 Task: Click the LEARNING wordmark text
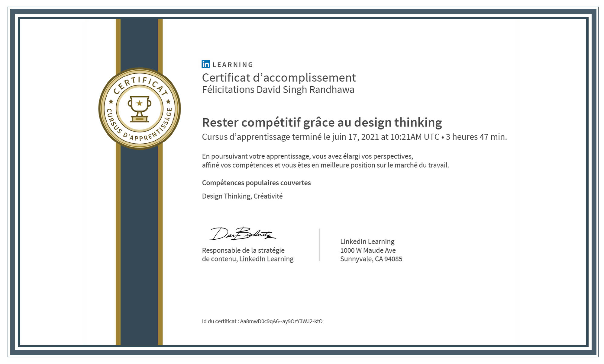pyautogui.click(x=233, y=65)
